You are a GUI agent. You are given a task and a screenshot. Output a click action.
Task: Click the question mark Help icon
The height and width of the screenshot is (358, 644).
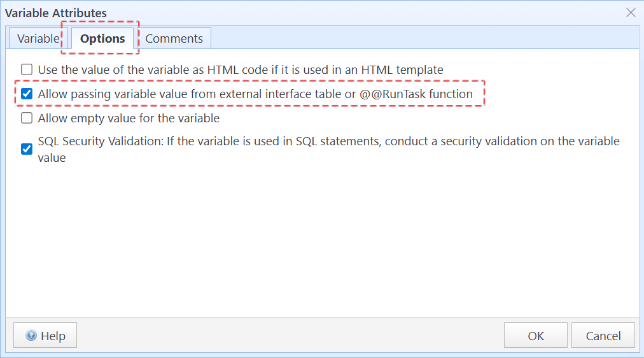pos(30,336)
